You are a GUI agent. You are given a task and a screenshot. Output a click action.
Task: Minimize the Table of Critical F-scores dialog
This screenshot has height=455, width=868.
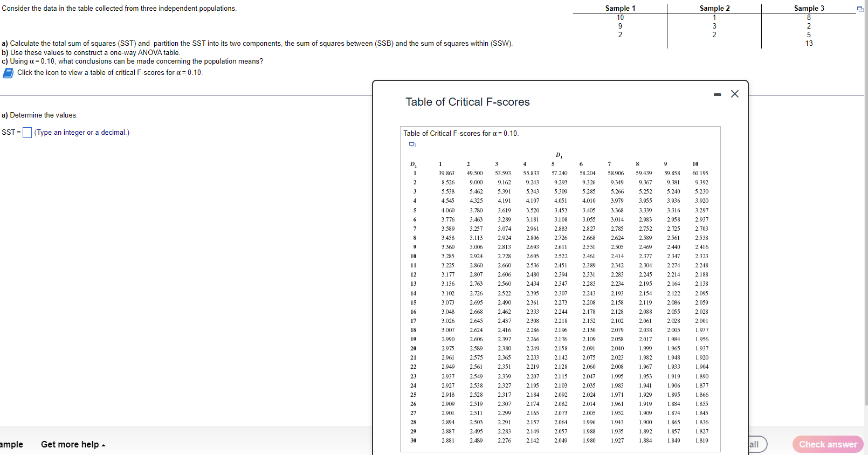(717, 94)
